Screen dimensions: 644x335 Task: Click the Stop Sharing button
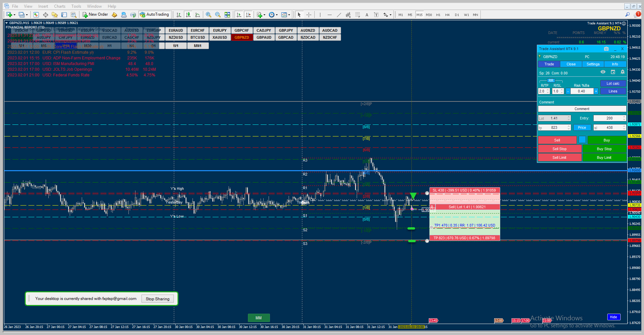[x=157, y=299]
